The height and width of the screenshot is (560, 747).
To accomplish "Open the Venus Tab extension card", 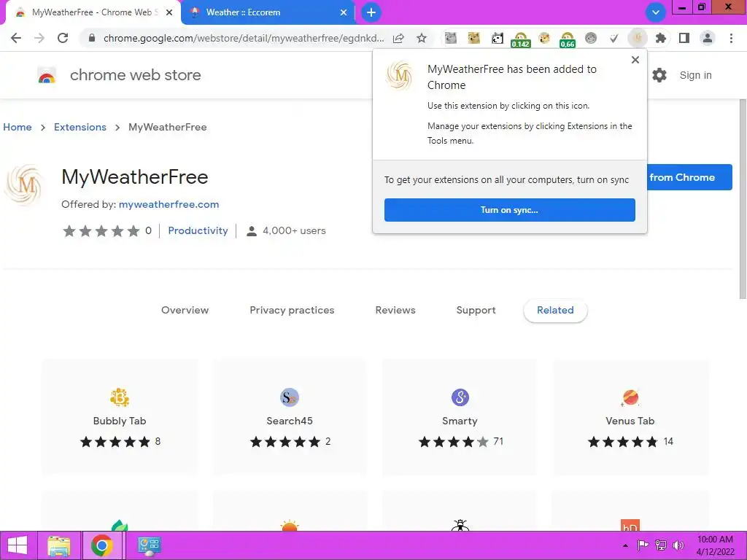I will (630, 417).
